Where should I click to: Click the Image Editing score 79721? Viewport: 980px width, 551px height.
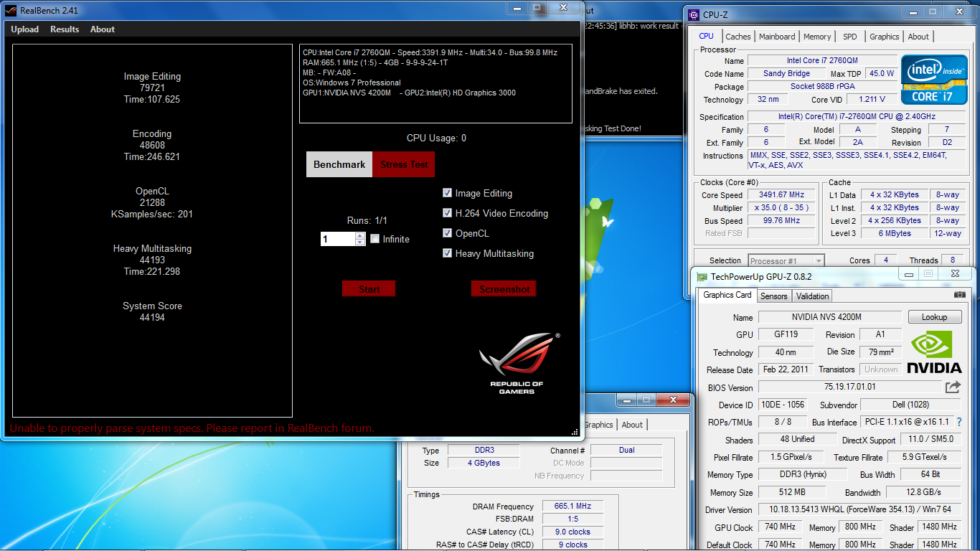(152, 88)
